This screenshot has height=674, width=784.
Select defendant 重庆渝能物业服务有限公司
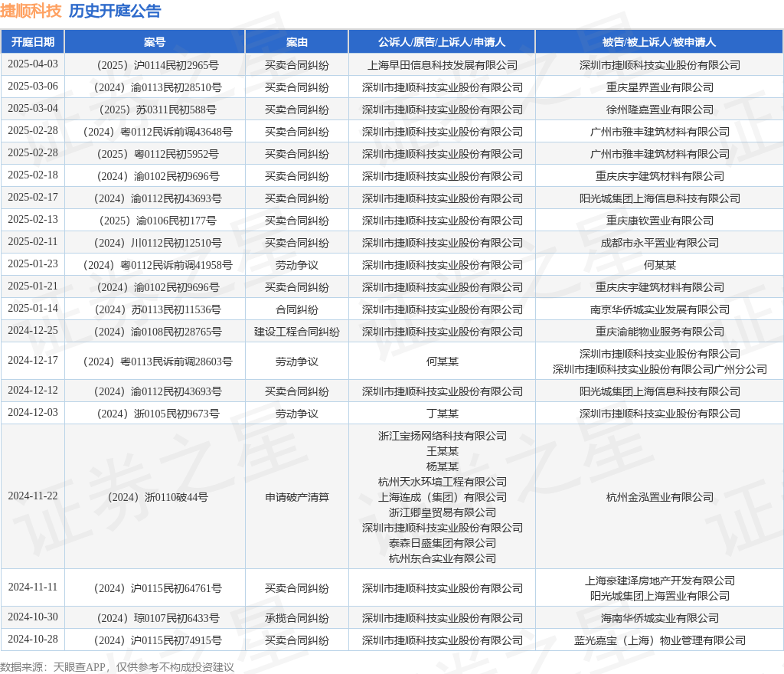[659, 332]
